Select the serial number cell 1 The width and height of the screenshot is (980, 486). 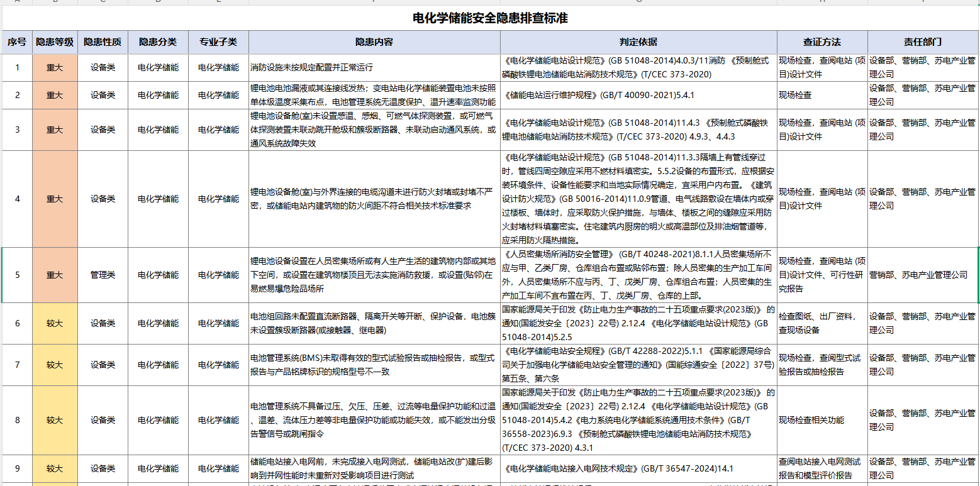tap(18, 67)
